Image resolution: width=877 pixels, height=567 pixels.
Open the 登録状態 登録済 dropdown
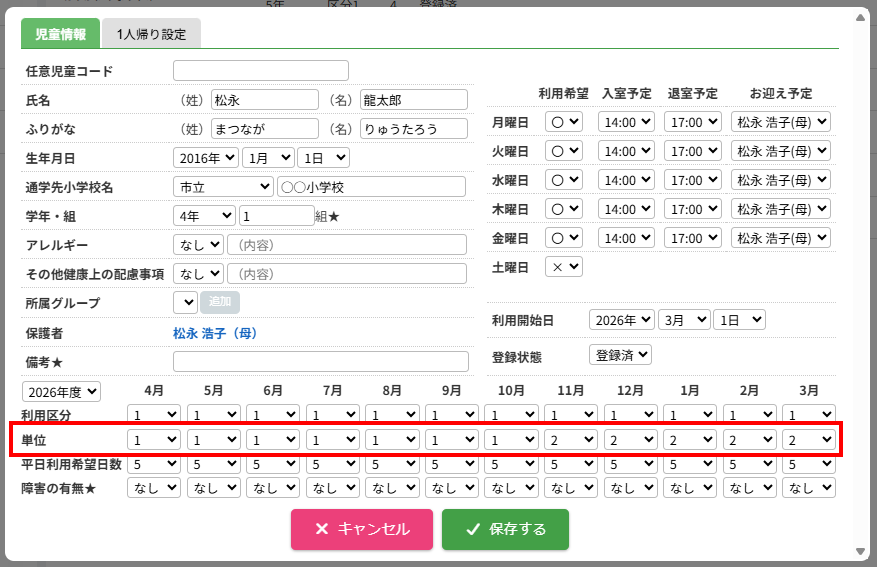coord(620,355)
